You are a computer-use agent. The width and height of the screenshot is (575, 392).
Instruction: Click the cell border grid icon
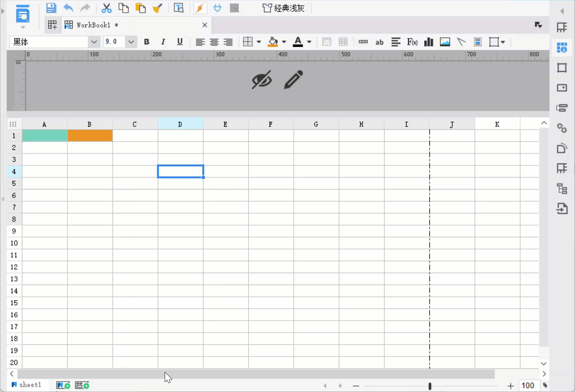pyautogui.click(x=248, y=42)
